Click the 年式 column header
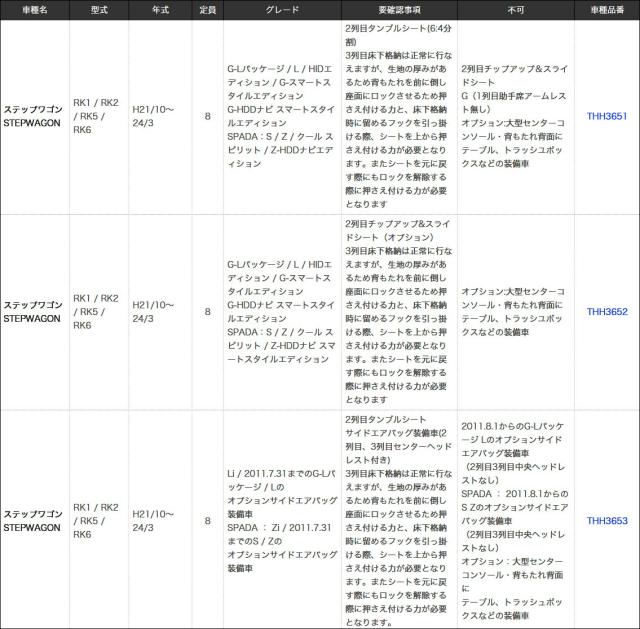The height and width of the screenshot is (629, 640). [x=160, y=10]
